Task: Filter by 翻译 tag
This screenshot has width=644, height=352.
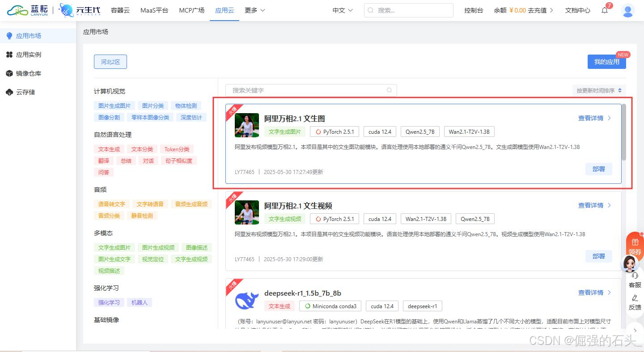Action: click(x=104, y=161)
